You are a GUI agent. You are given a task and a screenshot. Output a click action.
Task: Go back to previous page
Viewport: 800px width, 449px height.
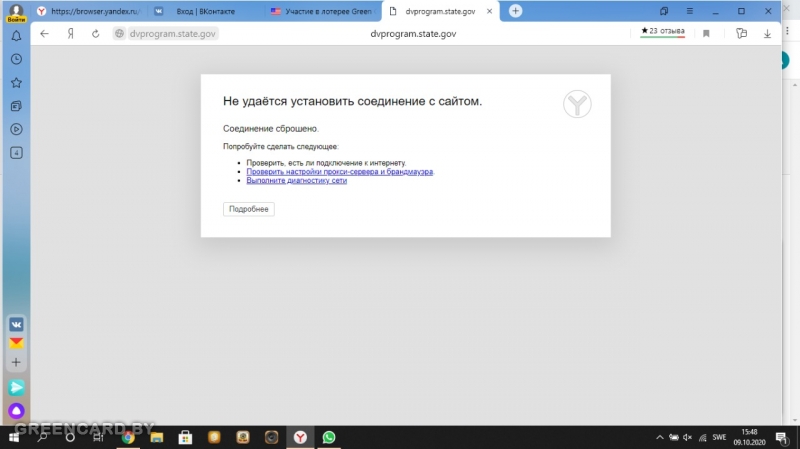(x=44, y=33)
